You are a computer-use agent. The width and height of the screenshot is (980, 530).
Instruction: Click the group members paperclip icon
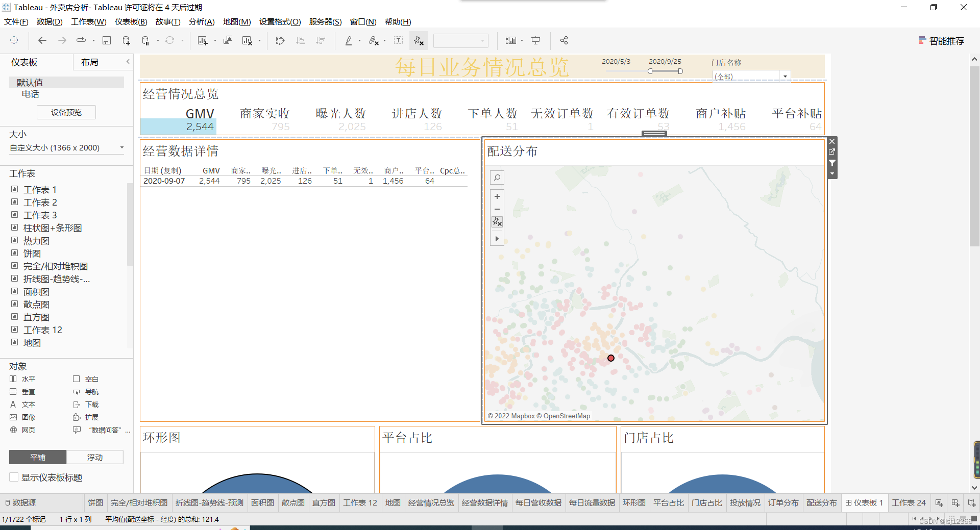tap(374, 40)
